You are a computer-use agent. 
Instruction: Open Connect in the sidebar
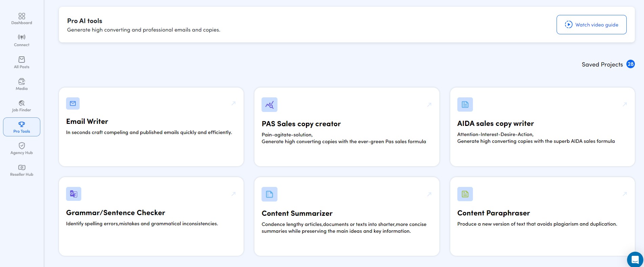tap(22, 40)
